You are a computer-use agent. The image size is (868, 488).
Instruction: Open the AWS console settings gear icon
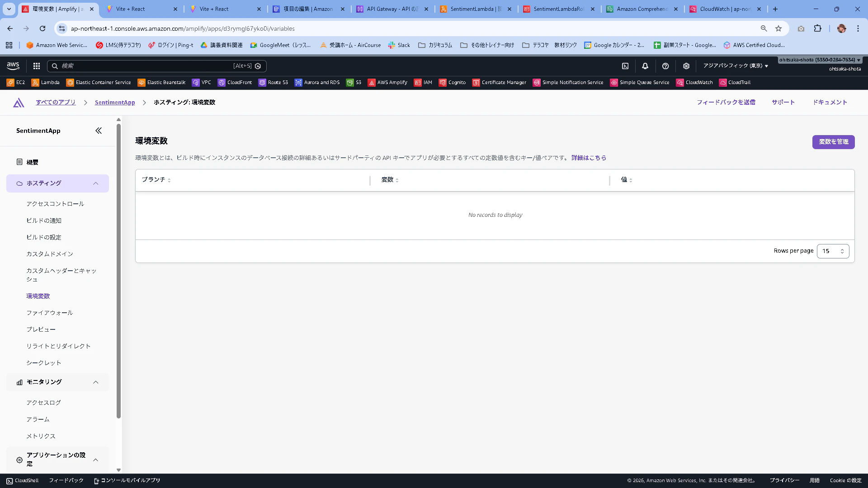point(686,66)
